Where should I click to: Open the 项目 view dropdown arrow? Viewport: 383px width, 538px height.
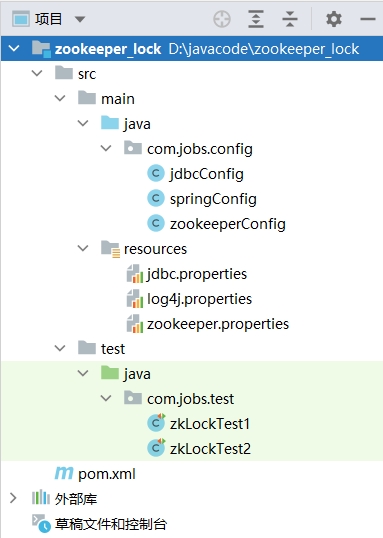pos(80,19)
